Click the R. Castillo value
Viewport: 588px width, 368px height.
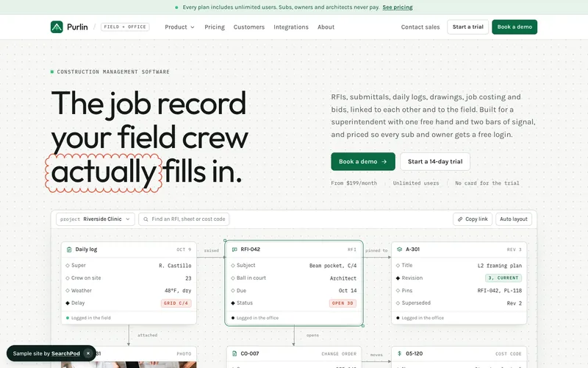175,266
